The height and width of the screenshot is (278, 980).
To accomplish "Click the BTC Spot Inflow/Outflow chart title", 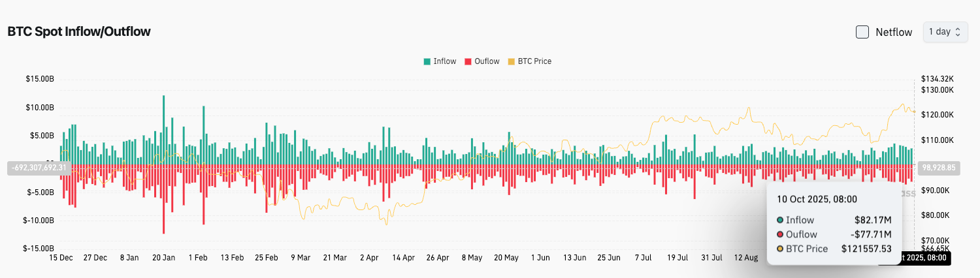I will pyautogui.click(x=79, y=31).
